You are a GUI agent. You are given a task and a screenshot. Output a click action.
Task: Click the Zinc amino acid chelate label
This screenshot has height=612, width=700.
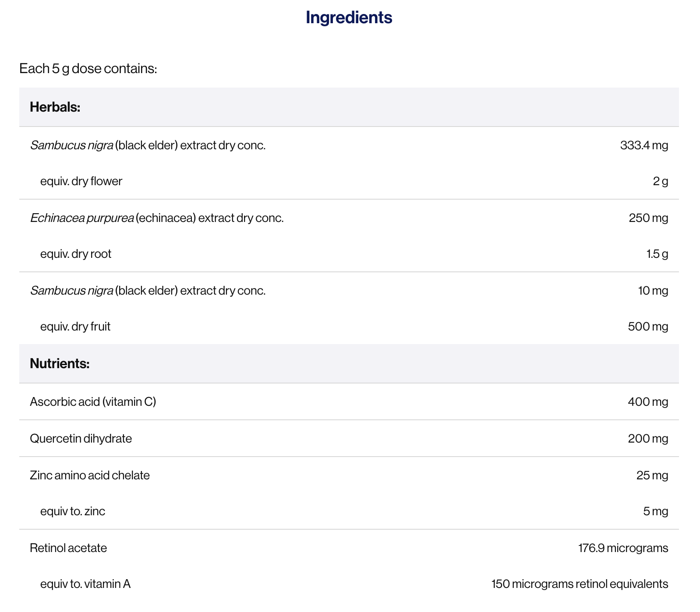tap(90, 475)
